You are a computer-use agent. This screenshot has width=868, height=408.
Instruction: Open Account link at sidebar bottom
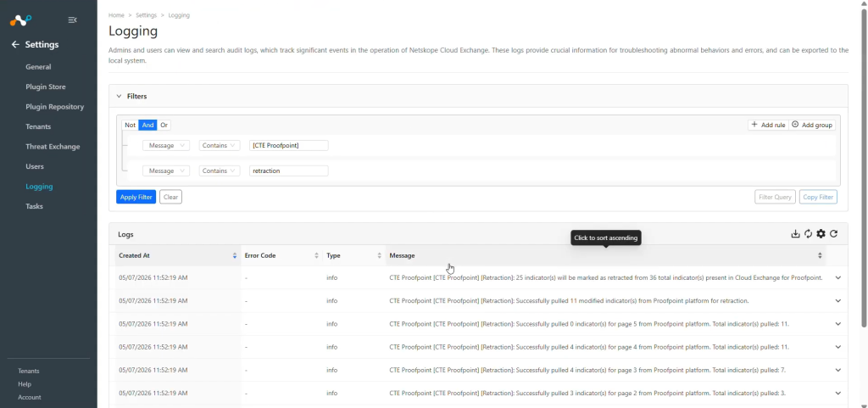point(30,398)
